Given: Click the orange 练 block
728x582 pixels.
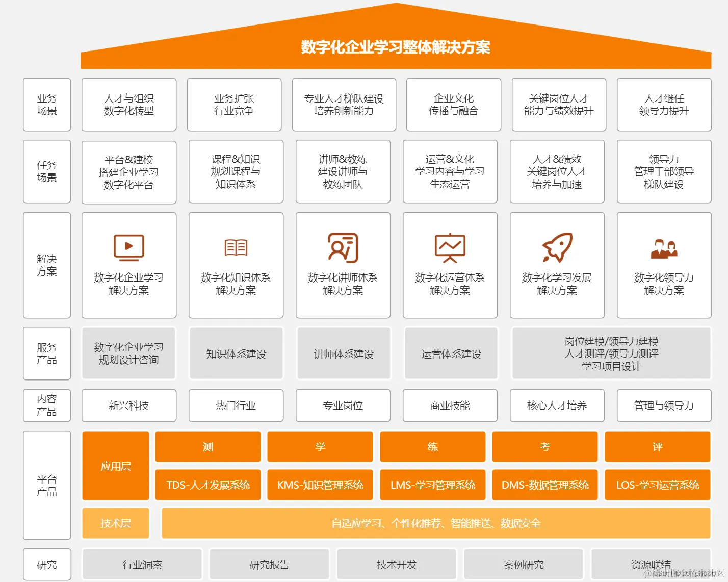Looking at the screenshot, I should click(x=433, y=447).
